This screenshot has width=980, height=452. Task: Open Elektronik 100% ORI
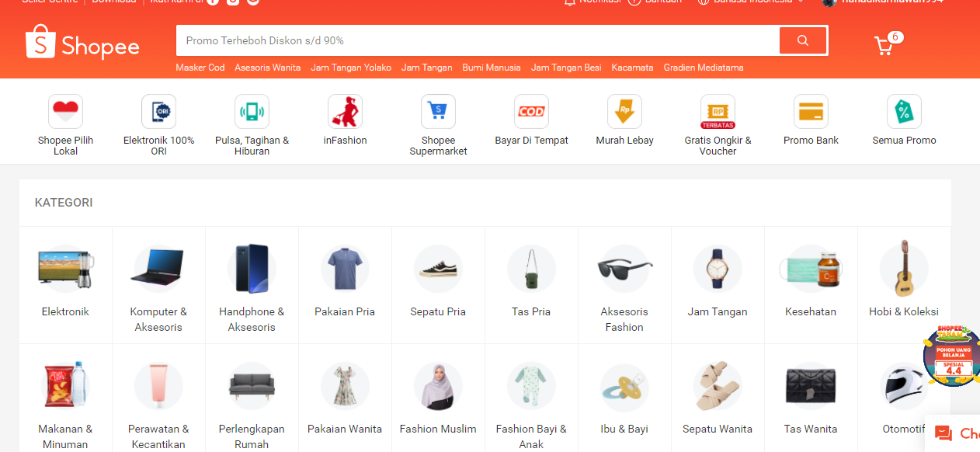pyautogui.click(x=159, y=125)
